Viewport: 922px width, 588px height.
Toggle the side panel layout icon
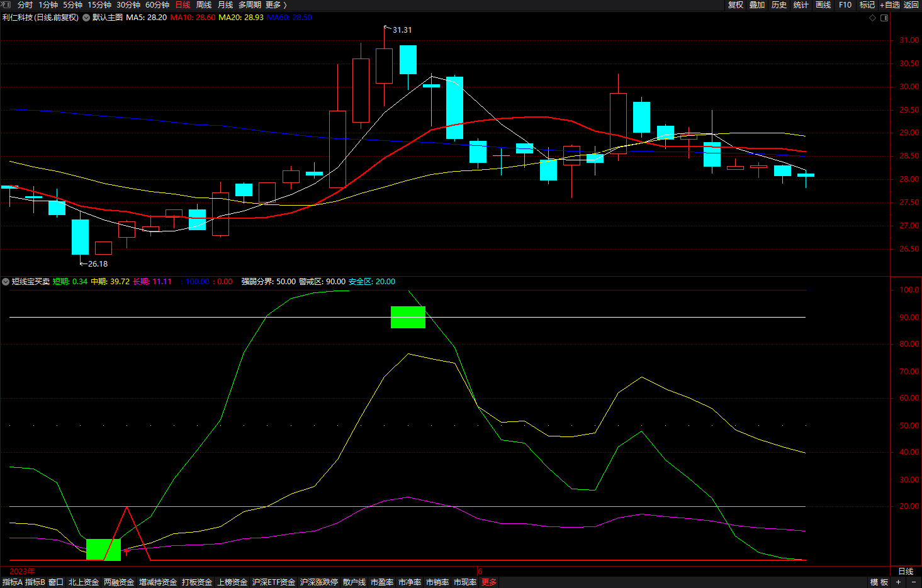tap(884, 18)
